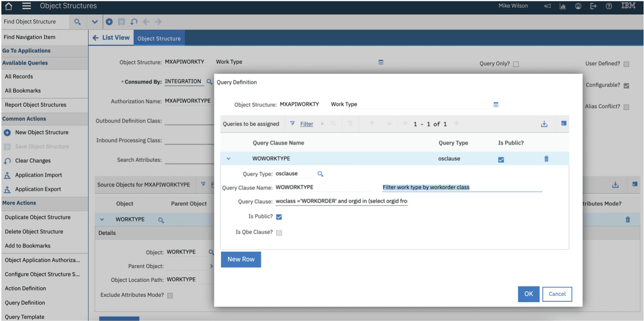
Task: Select Application Export action
Action: [x=38, y=189]
